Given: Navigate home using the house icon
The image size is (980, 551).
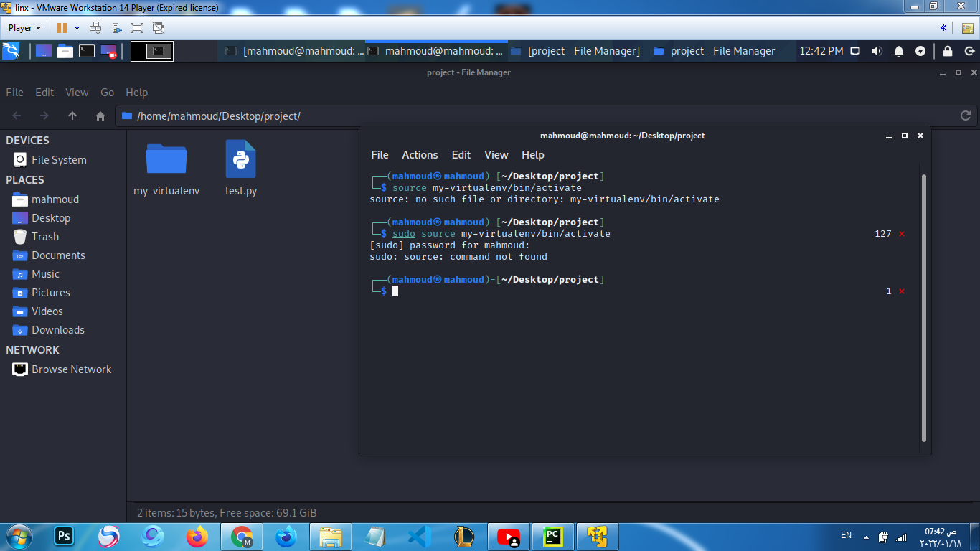Looking at the screenshot, I should coord(100,115).
